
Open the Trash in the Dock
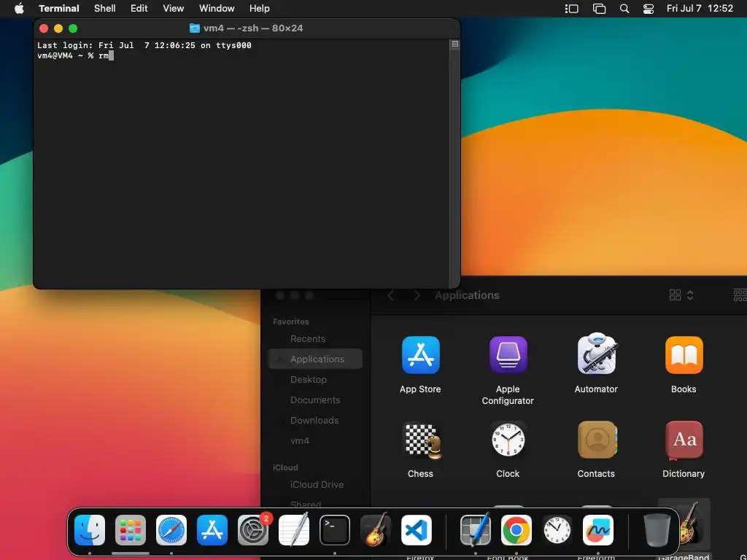657,530
